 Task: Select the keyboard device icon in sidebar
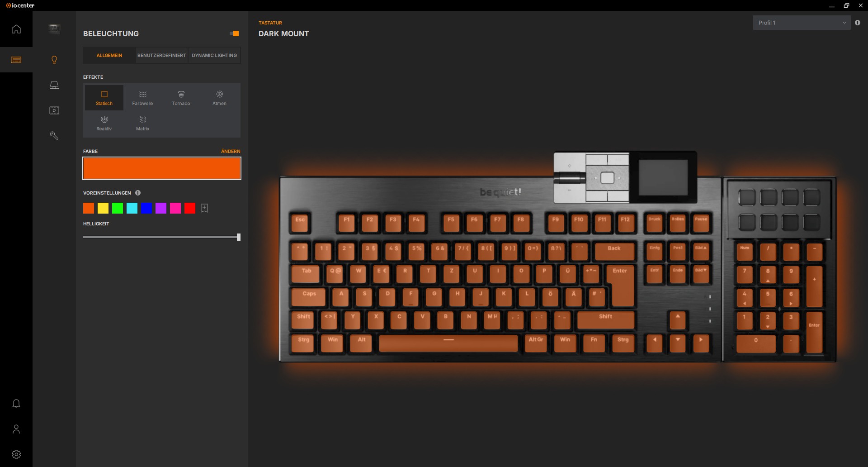(16, 60)
